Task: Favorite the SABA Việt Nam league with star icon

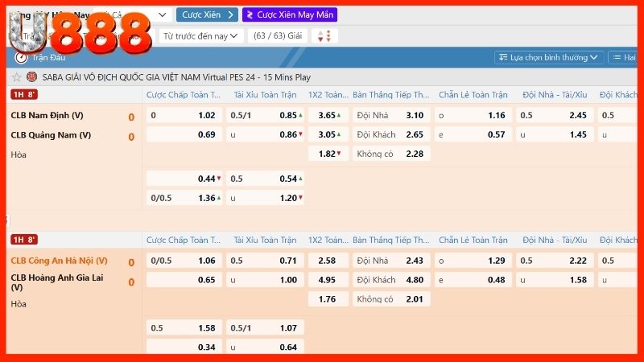Action: click(x=16, y=77)
